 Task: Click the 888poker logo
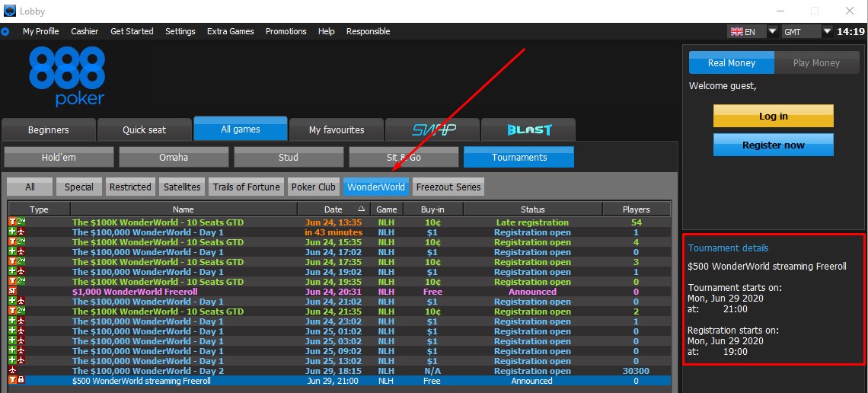pos(67,76)
